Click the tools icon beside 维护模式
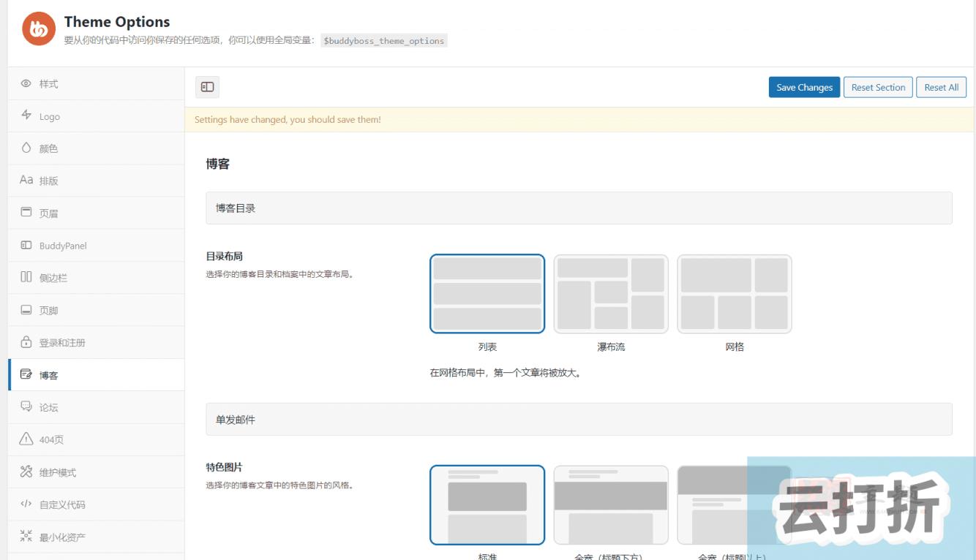The width and height of the screenshot is (976, 560). pyautogui.click(x=26, y=472)
